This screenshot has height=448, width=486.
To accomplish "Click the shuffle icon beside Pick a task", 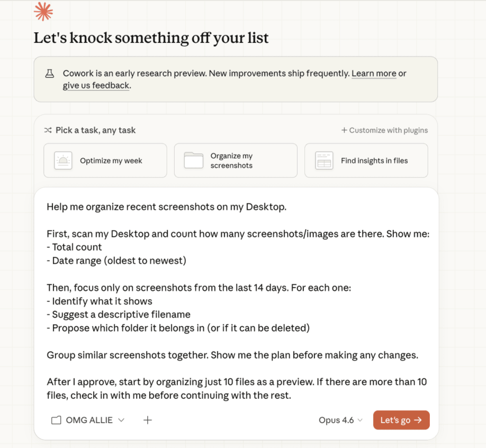I will tap(48, 130).
